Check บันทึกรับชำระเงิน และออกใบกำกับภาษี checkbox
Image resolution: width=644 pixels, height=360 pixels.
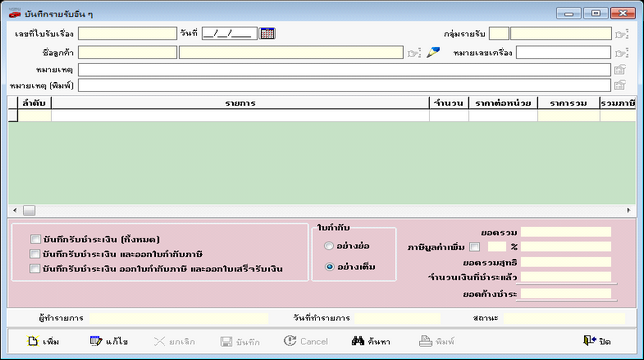35,254
